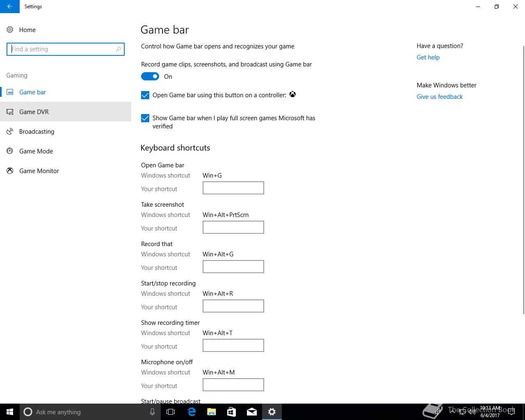
Task: Click the Win+Alt+PrtScrn shortcut text
Action: 226,215
